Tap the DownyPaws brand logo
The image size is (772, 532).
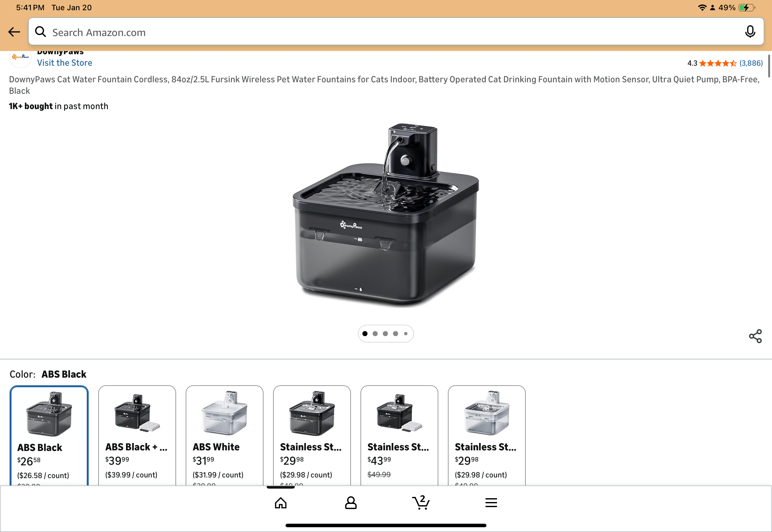point(20,57)
